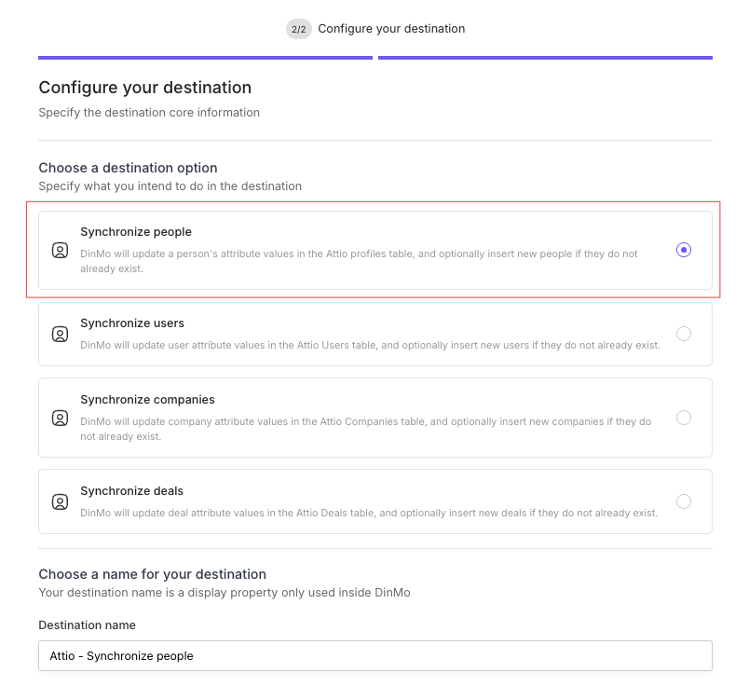749x700 pixels.
Task: Click the Attio Companies table description text
Action: pyautogui.click(x=365, y=429)
